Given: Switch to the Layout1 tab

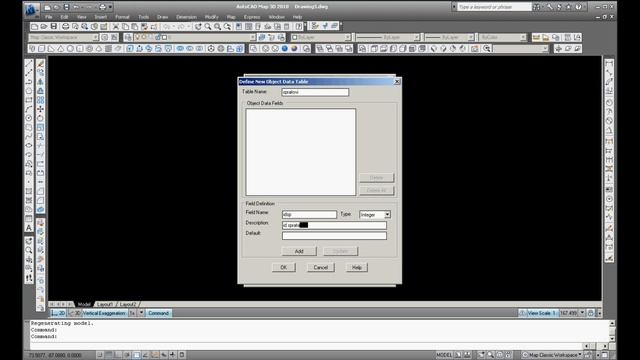Looking at the screenshot, I should coord(105,304).
